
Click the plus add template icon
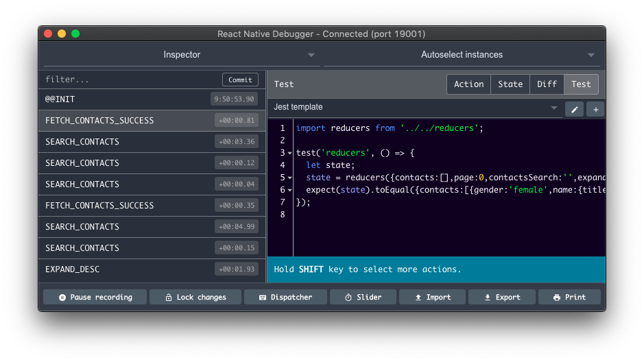(x=595, y=109)
